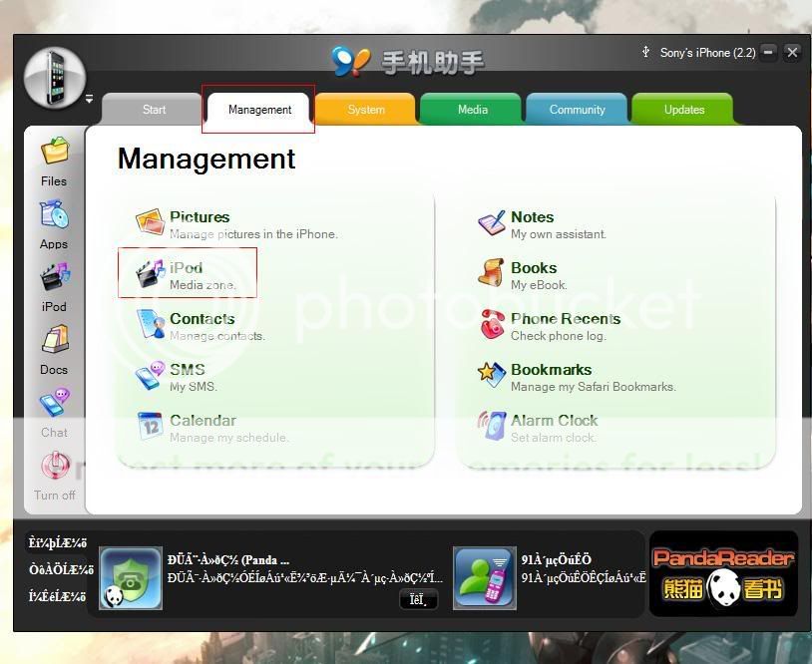Click the green shield phone app icon
The height and width of the screenshot is (664, 812).
point(131,578)
